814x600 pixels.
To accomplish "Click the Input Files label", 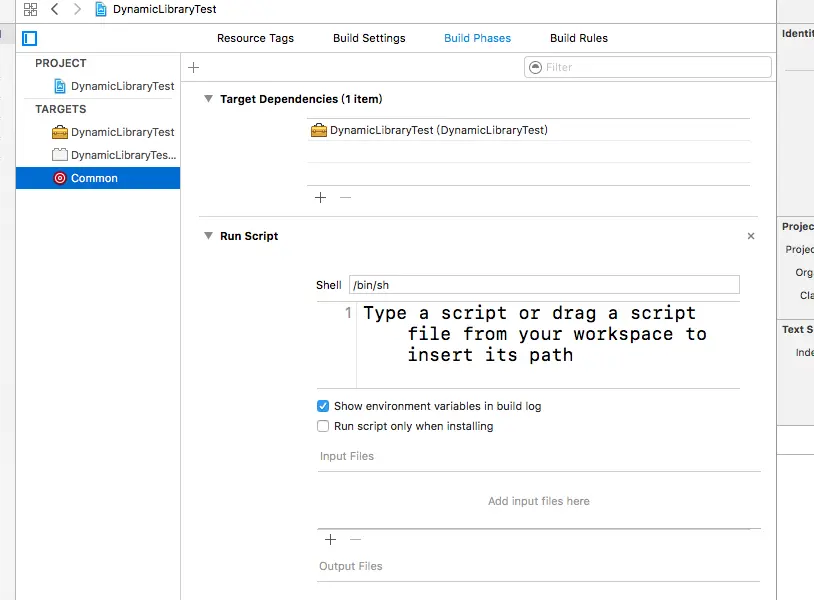I will (x=347, y=456).
